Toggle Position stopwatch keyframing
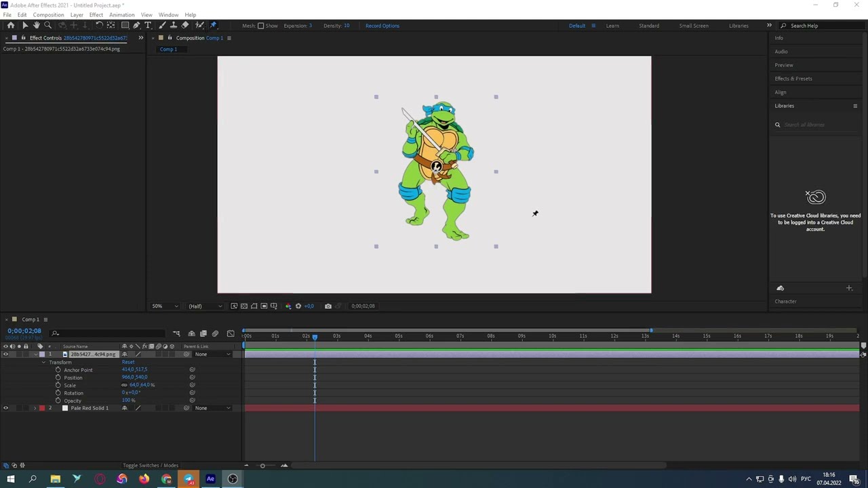The image size is (868, 488). click(x=58, y=378)
